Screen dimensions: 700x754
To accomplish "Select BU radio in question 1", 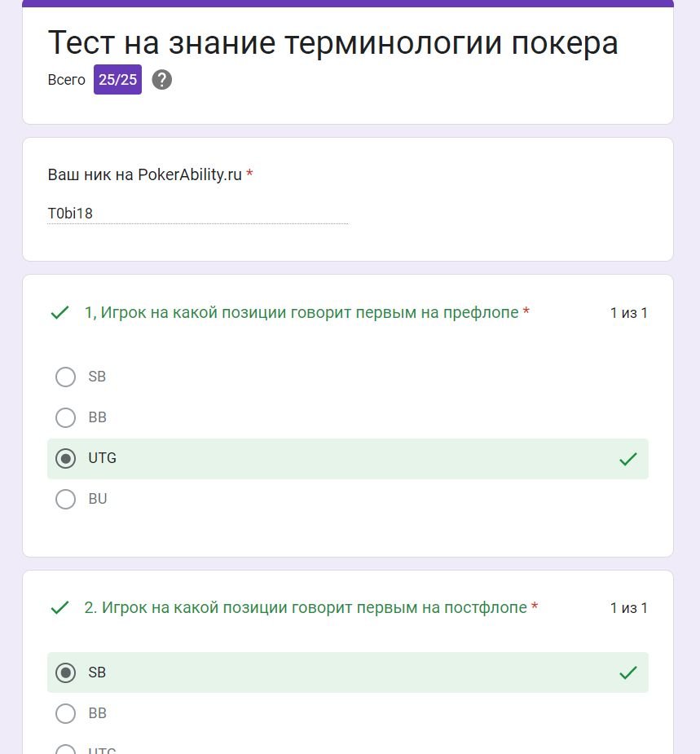I will point(65,499).
